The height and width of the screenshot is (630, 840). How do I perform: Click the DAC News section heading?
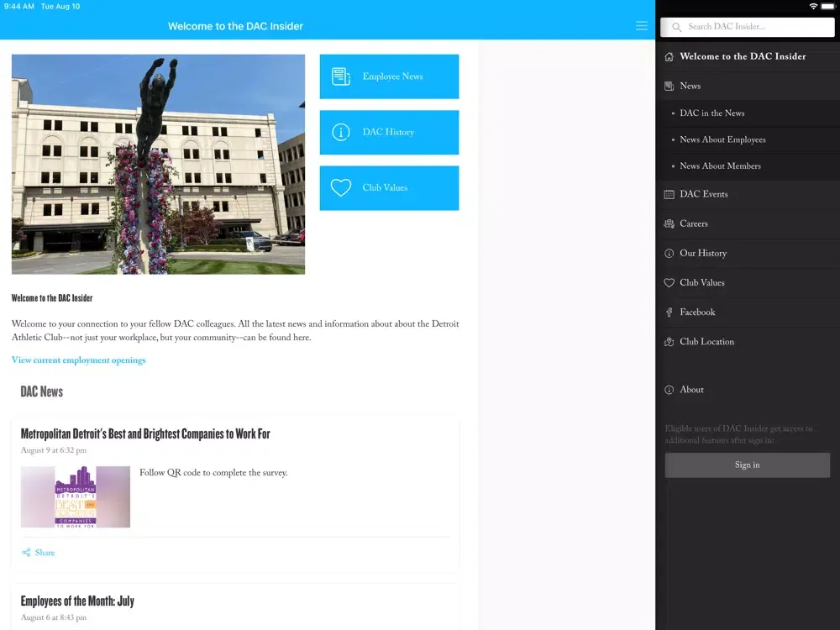pos(42,391)
